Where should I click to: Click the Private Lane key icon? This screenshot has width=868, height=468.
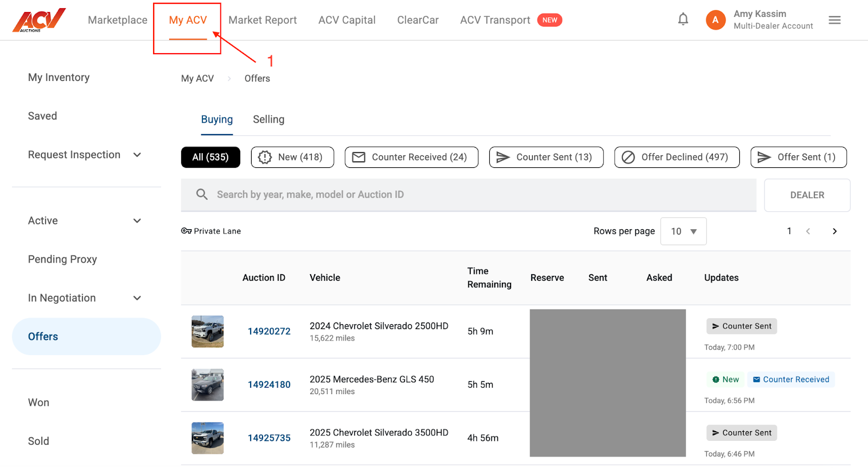[x=186, y=231]
